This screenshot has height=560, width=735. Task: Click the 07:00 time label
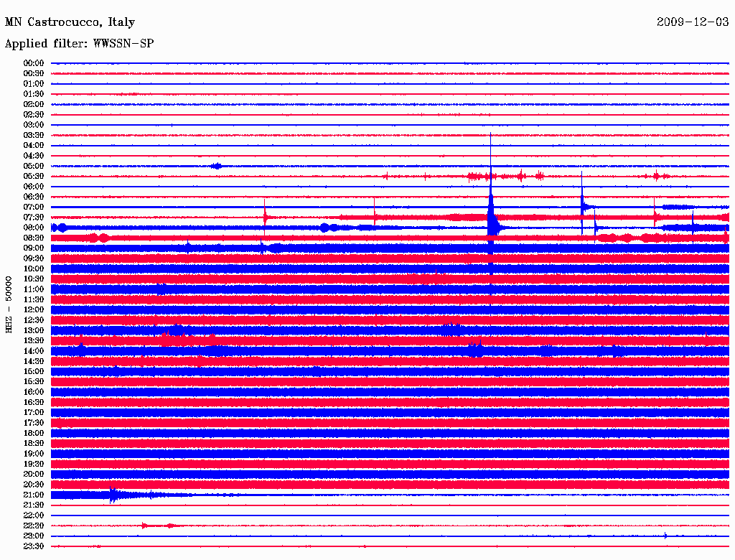point(34,207)
